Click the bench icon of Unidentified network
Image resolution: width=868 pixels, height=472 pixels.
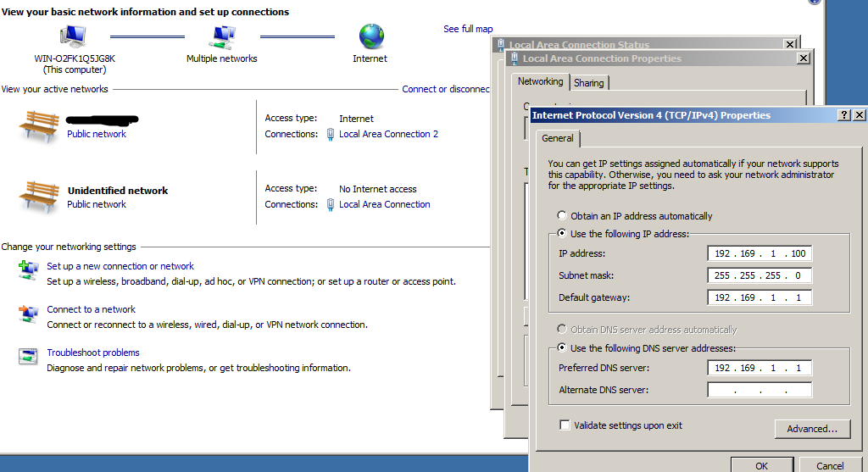39,197
